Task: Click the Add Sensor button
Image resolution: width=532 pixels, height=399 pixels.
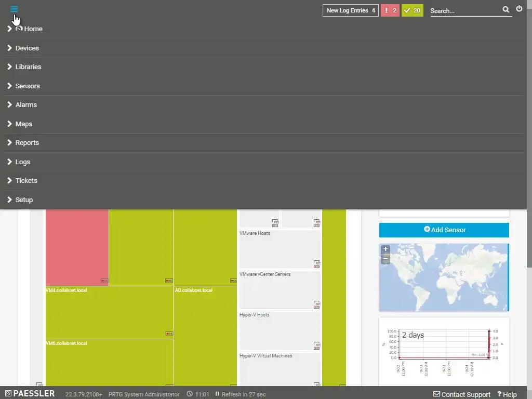Action: coord(444,230)
